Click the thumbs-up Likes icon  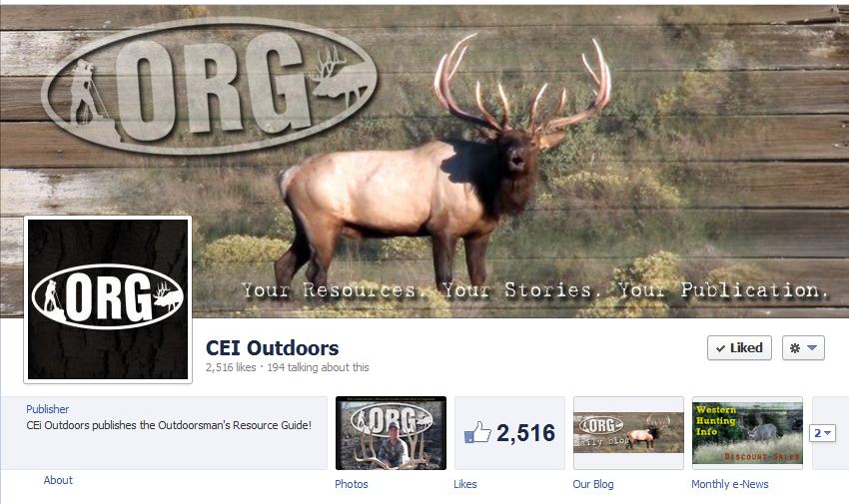pos(477,432)
